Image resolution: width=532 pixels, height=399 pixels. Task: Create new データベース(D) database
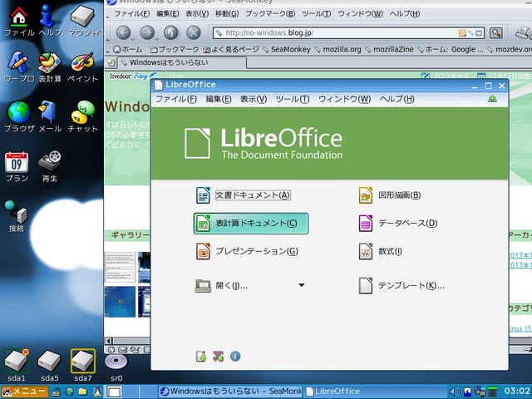[x=398, y=224]
